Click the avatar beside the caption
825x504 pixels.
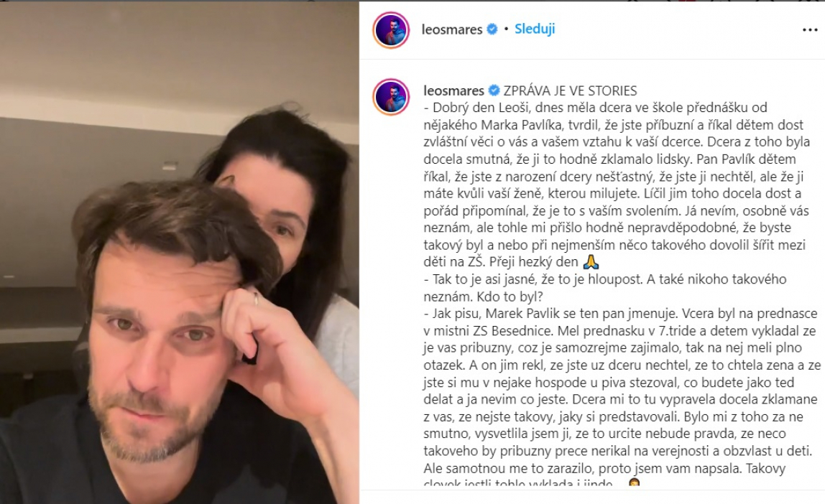[x=391, y=97]
